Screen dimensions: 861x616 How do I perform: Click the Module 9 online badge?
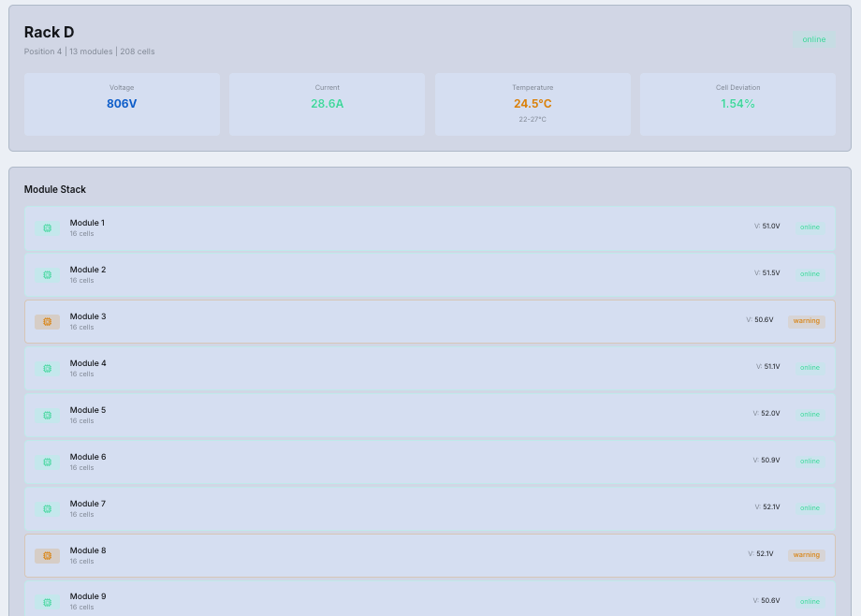pos(810,602)
